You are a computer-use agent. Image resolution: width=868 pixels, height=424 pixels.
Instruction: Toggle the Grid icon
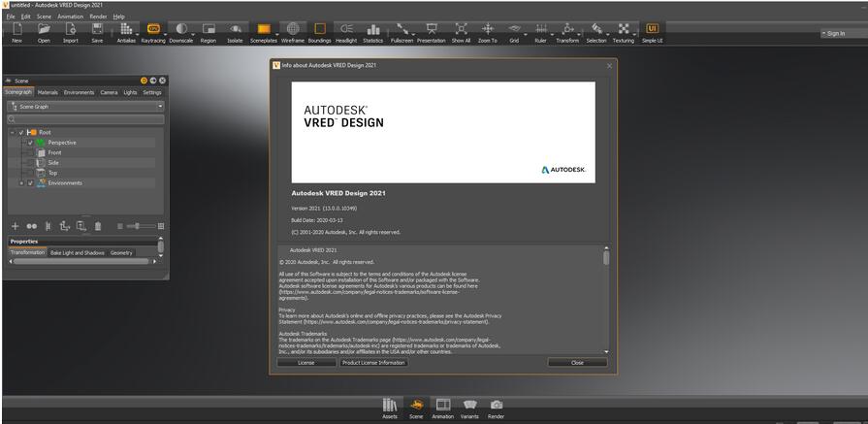514,33
